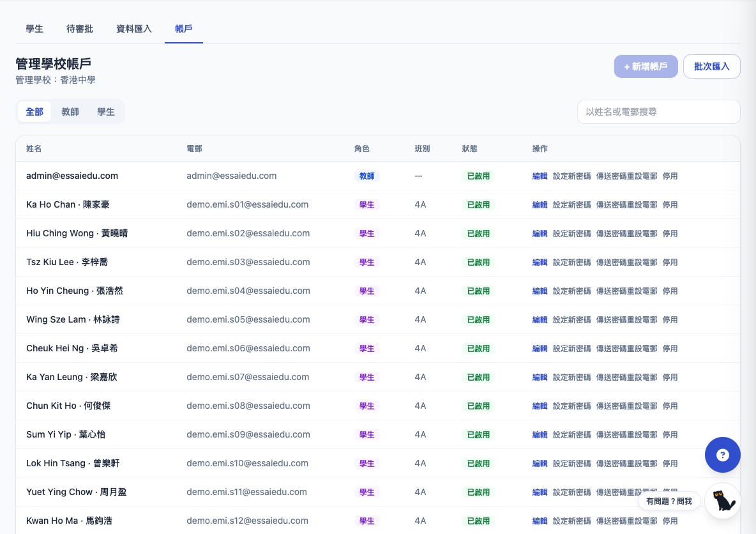Disable Hiu Ching Wong's account

tap(670, 234)
